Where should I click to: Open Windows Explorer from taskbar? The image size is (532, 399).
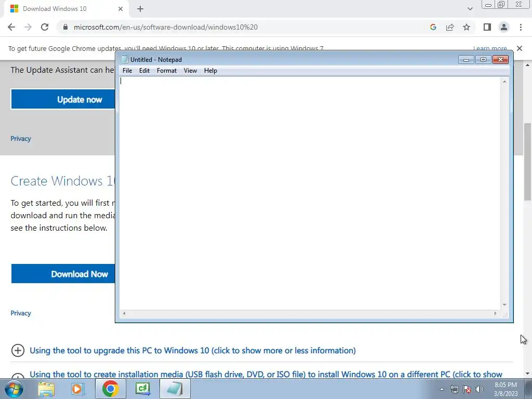(46, 389)
